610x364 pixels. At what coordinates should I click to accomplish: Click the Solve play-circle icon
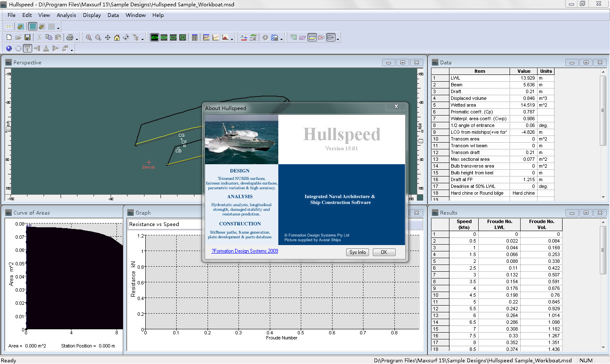pos(265,38)
